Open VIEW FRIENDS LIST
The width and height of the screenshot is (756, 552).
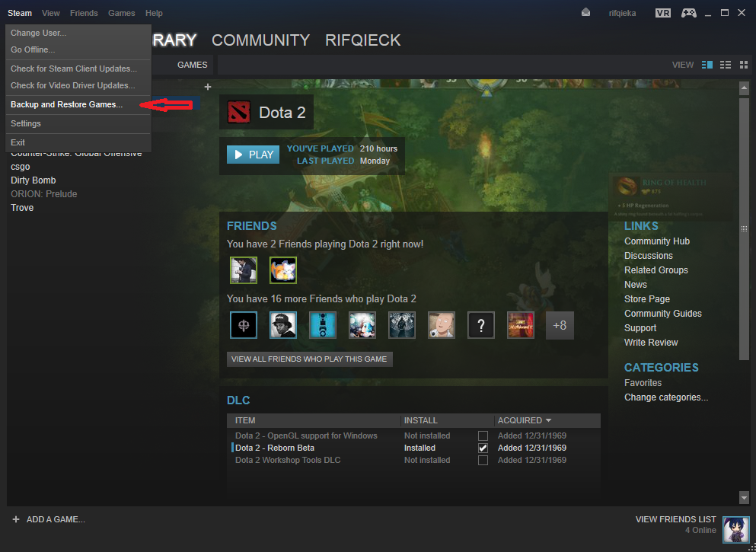click(x=675, y=519)
